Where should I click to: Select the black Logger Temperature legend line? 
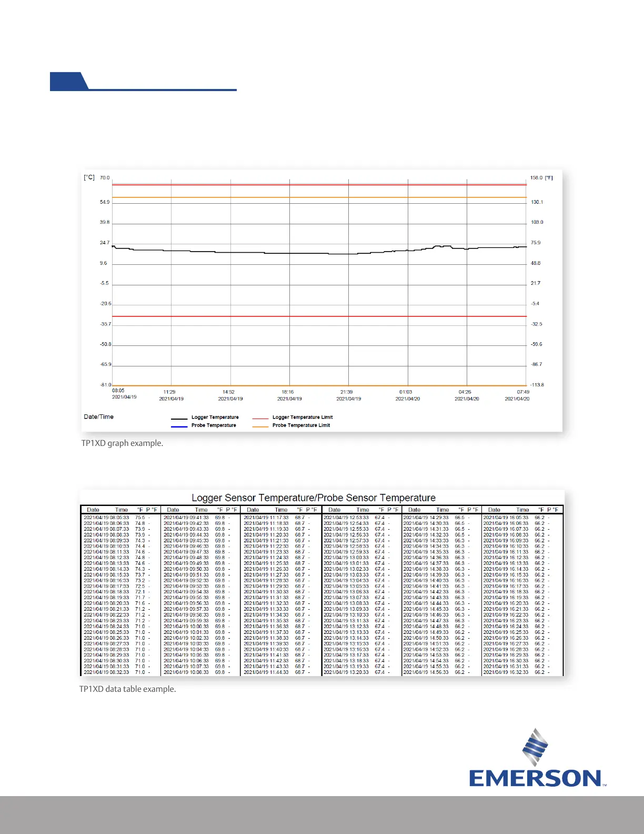(179, 418)
